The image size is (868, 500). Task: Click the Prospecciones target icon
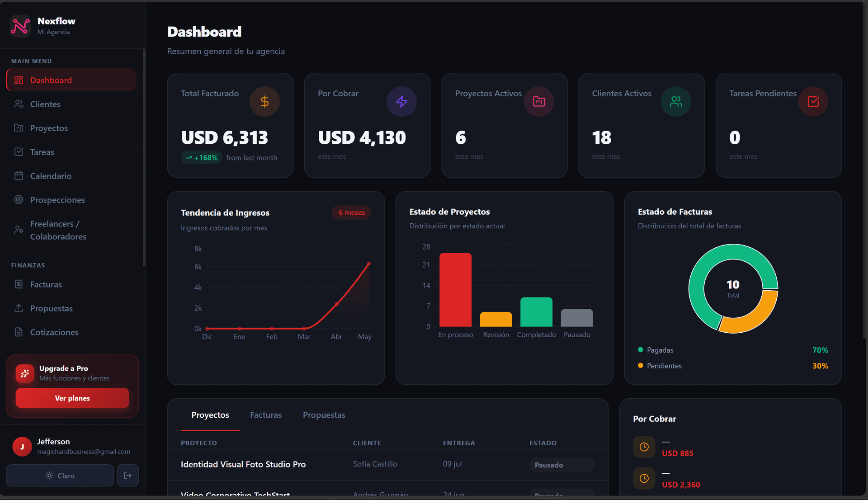(19, 200)
